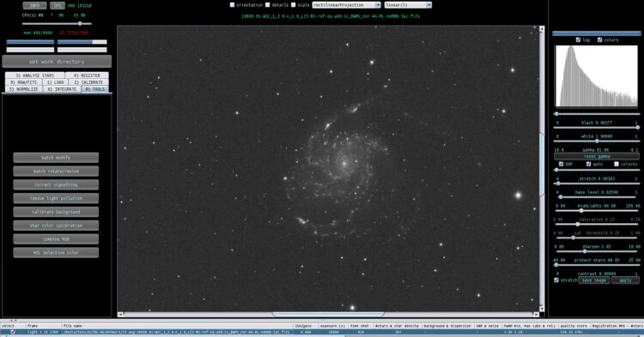
Task: Click the green FITS file name above the viewer
Action: pos(331,16)
